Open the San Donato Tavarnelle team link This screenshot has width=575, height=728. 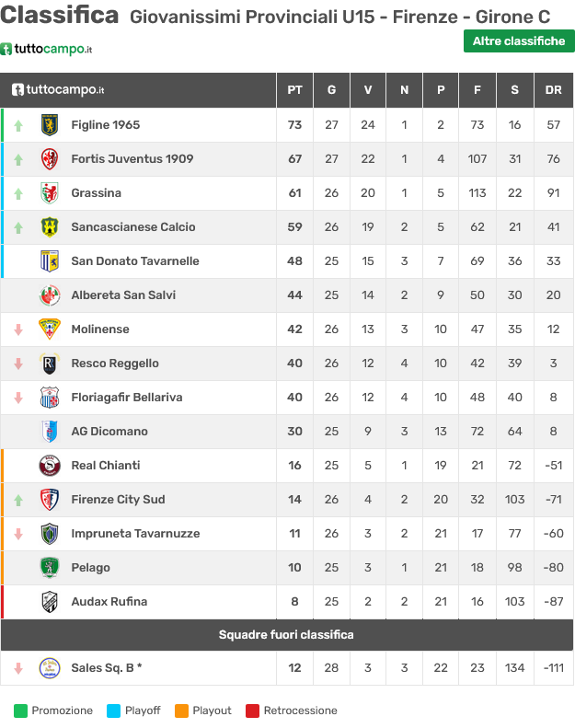pyautogui.click(x=135, y=261)
